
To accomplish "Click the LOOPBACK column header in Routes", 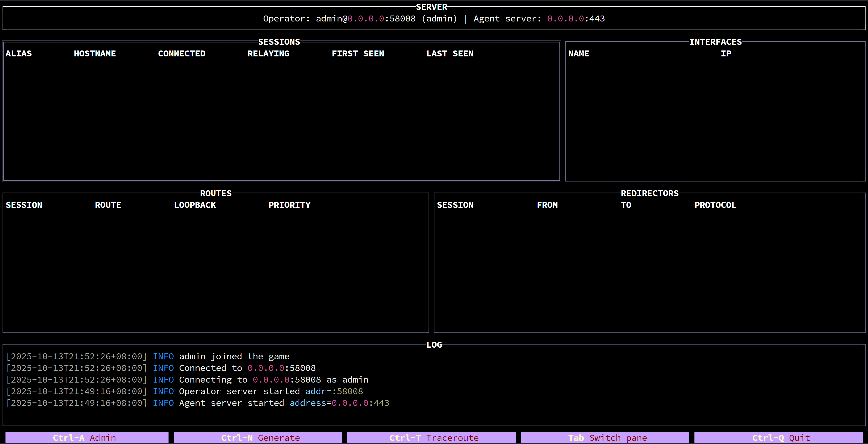I will (x=195, y=205).
